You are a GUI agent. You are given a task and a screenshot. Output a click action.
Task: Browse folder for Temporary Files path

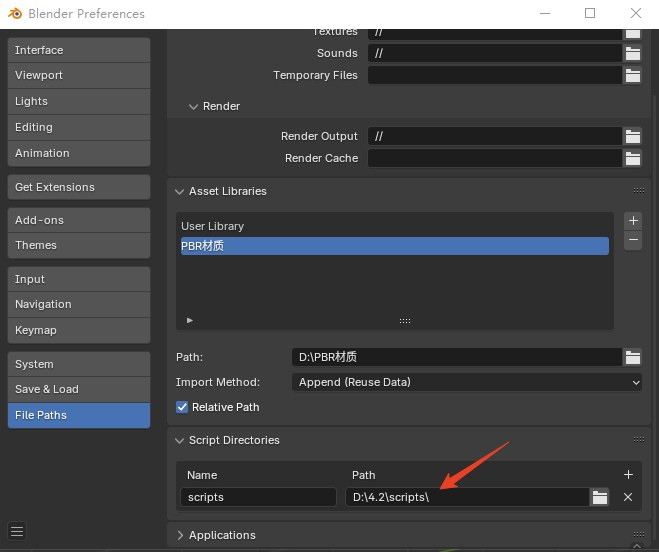[633, 75]
